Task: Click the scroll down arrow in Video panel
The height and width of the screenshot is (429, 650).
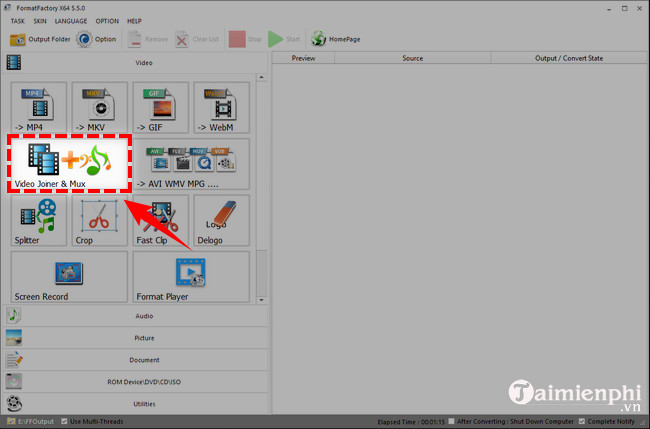Action: 261,300
